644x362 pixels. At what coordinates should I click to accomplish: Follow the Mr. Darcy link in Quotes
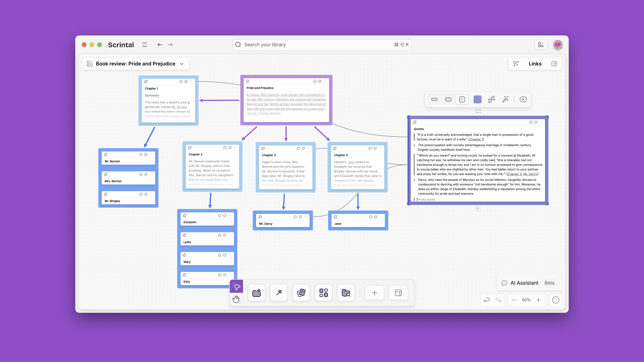click(530, 174)
